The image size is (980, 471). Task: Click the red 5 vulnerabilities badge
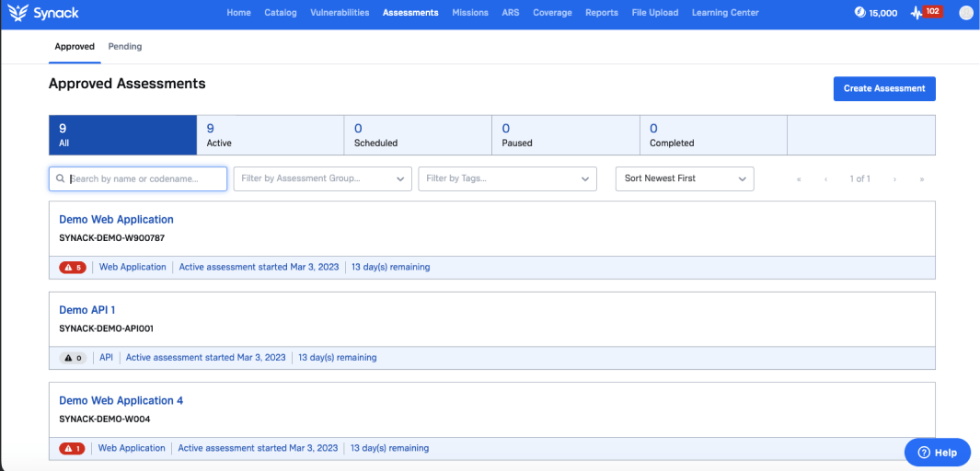click(73, 268)
